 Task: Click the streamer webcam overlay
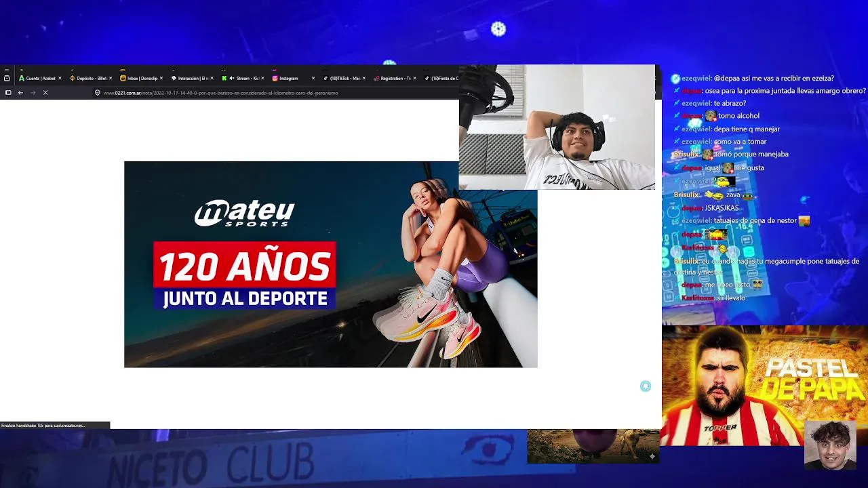[557, 127]
